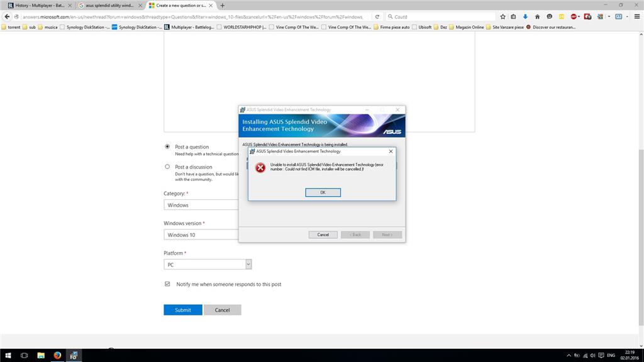This screenshot has height=362, width=644.
Task: Open the 'Discover our restauran...' bookmark
Action: point(551,27)
